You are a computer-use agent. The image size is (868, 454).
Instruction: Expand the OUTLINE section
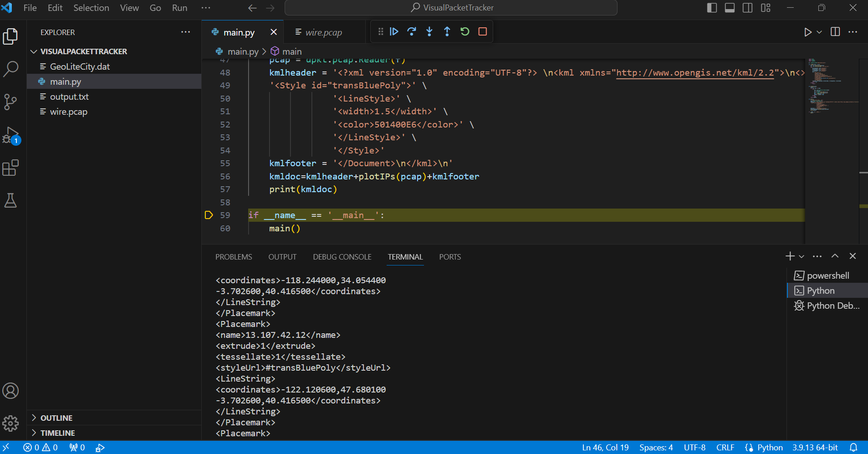coord(114,418)
